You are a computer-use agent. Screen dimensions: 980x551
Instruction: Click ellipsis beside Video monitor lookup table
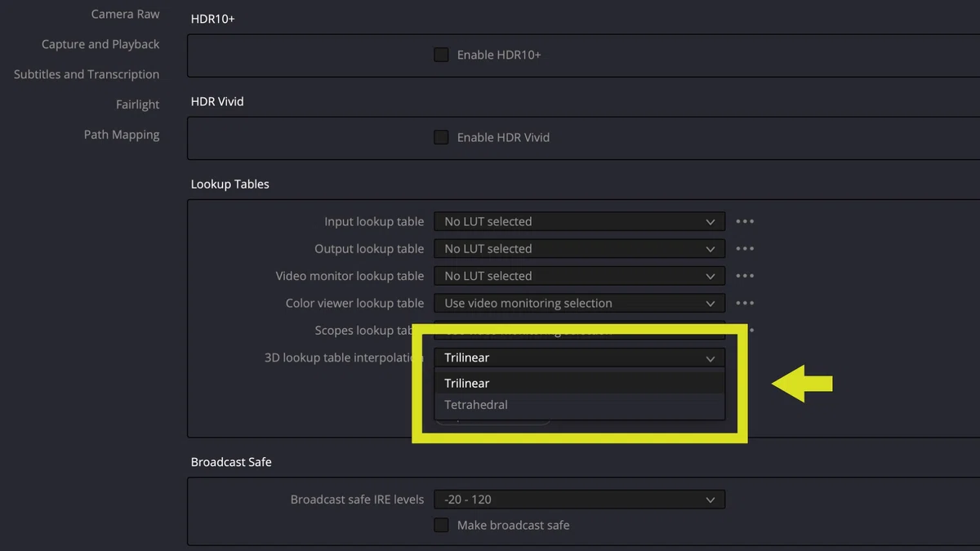coord(744,276)
